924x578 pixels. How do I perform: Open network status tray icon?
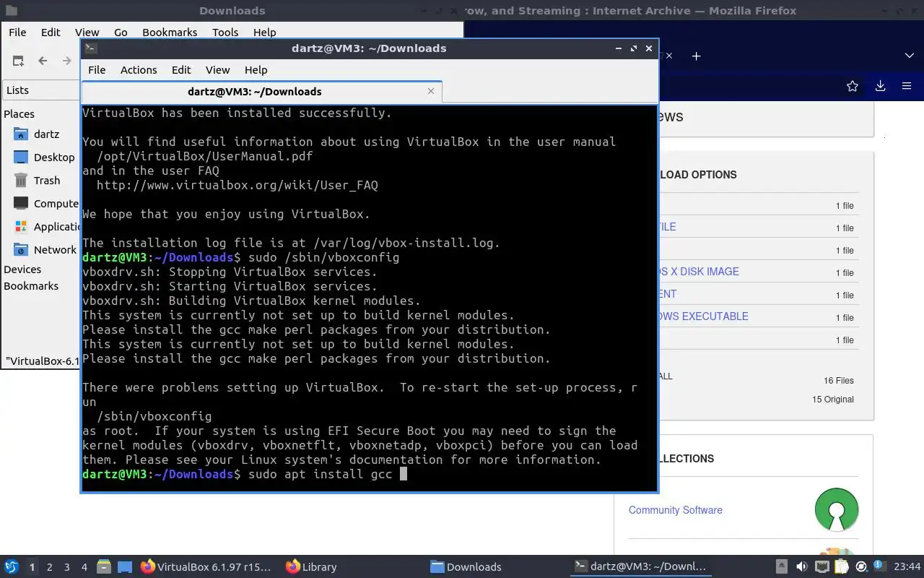point(821,567)
